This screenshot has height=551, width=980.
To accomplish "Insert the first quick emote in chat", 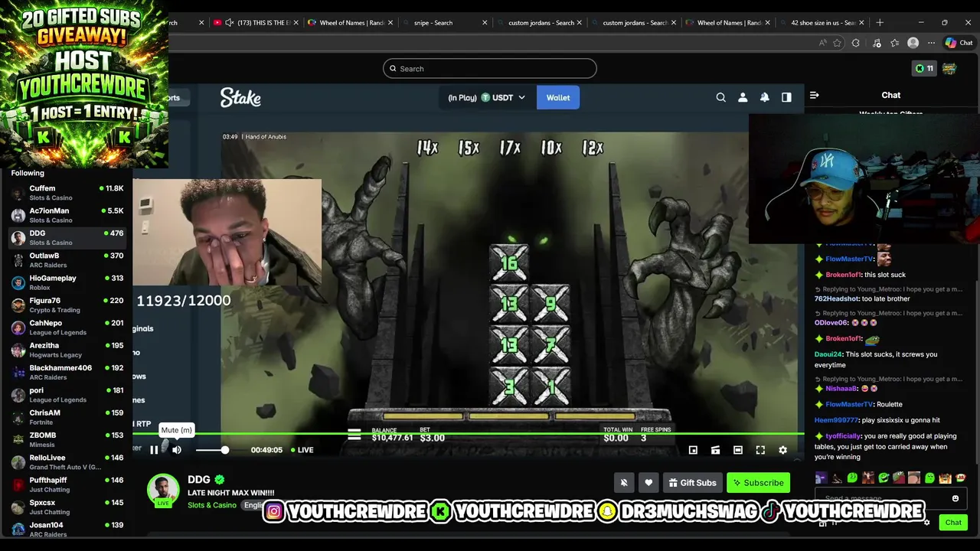I will 822,478.
